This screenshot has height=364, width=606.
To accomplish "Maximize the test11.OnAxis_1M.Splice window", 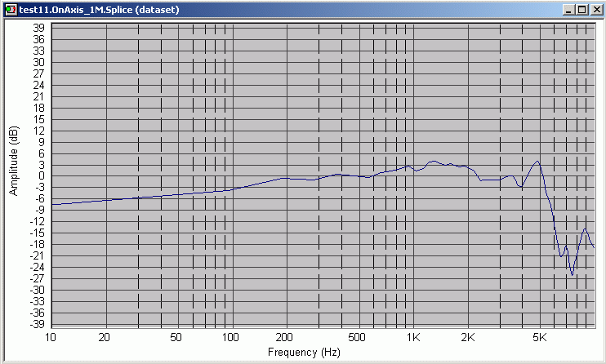I will [581, 10].
